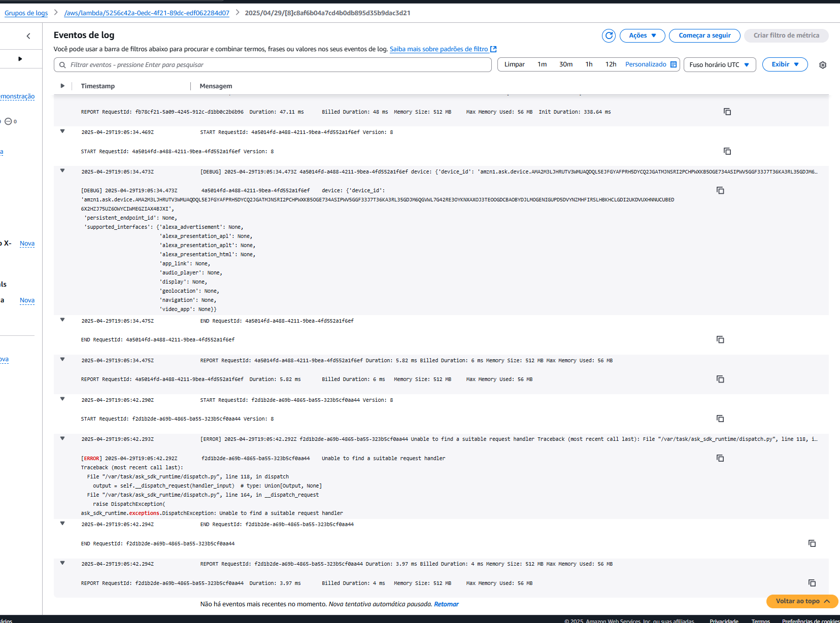Choose the Personalizado time range

pos(646,64)
